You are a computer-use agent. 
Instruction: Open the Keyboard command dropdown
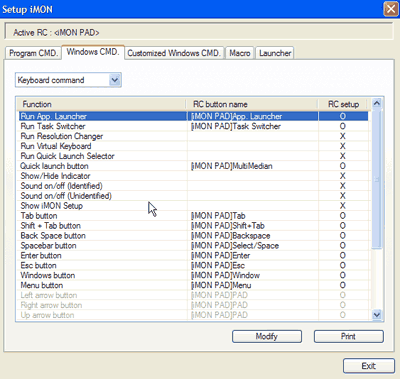68,80
